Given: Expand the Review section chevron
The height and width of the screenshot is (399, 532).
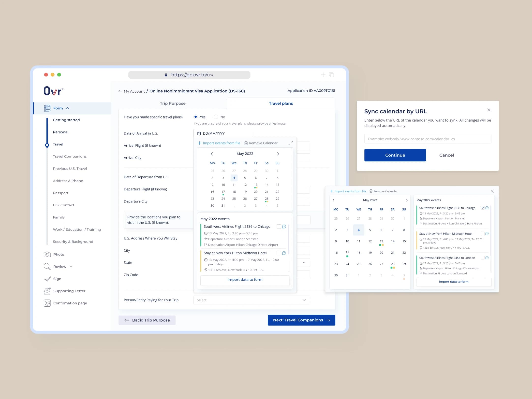Looking at the screenshot, I should pos(71,267).
